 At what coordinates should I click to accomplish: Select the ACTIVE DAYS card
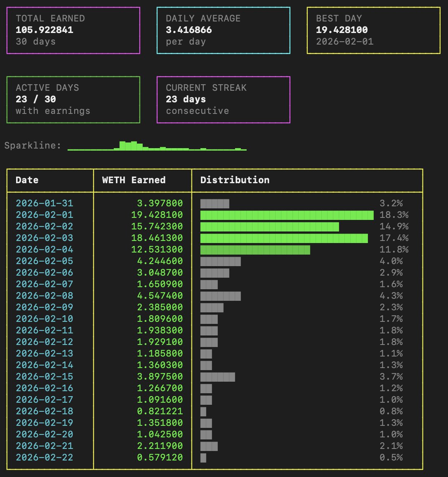(x=73, y=99)
